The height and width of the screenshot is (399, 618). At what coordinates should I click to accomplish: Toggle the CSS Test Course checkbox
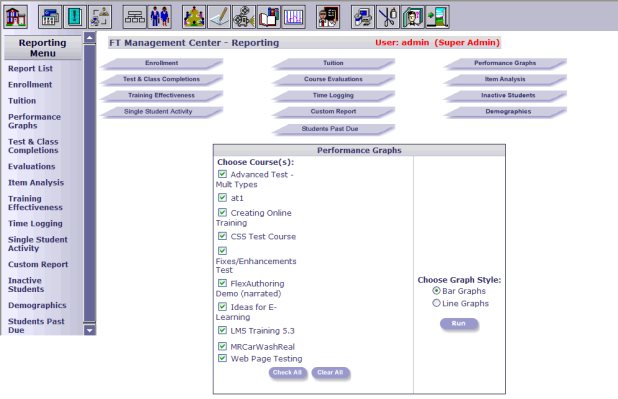(x=222, y=236)
